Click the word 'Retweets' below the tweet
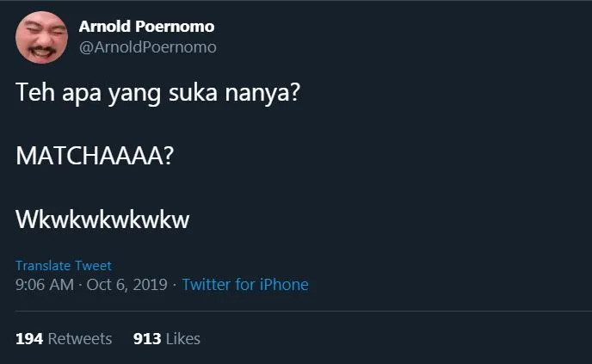Screen dimensions: 592x364 [x=79, y=339]
